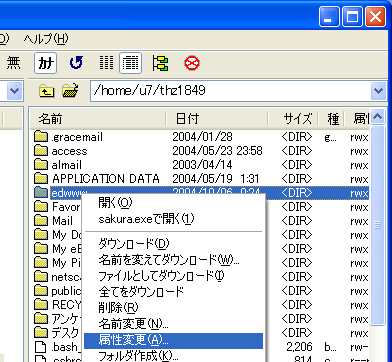The width and height of the screenshot is (392, 362).
Task: Click the デスク... folder icon
Action: [41, 333]
